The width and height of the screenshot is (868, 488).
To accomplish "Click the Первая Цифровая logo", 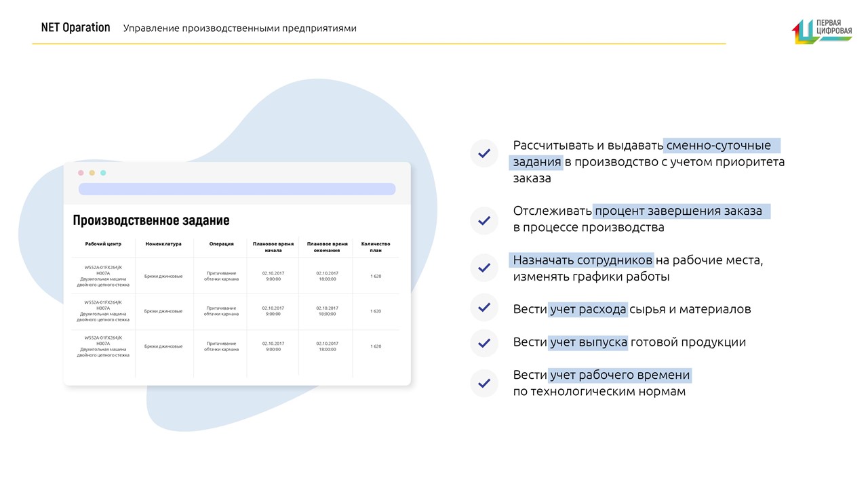I will 821,29.
